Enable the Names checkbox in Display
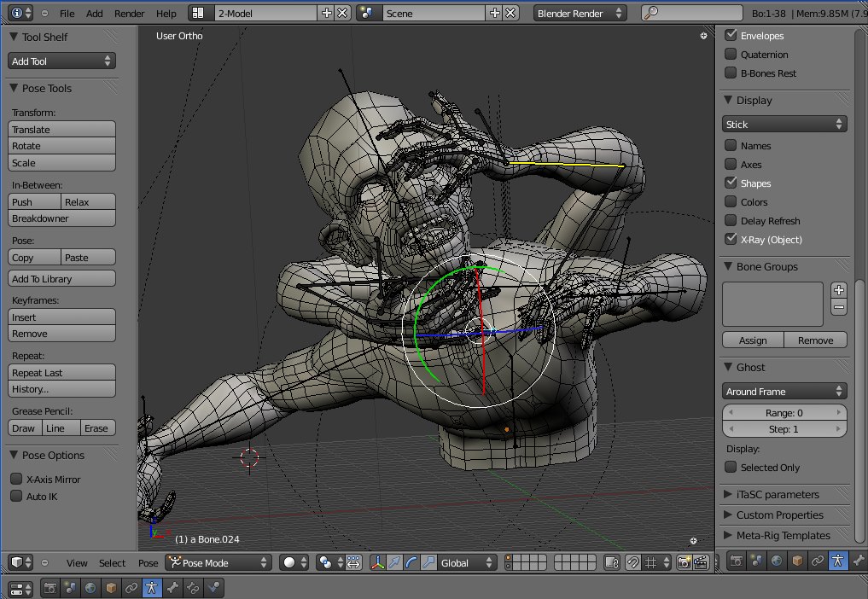868x599 pixels. pyautogui.click(x=731, y=146)
